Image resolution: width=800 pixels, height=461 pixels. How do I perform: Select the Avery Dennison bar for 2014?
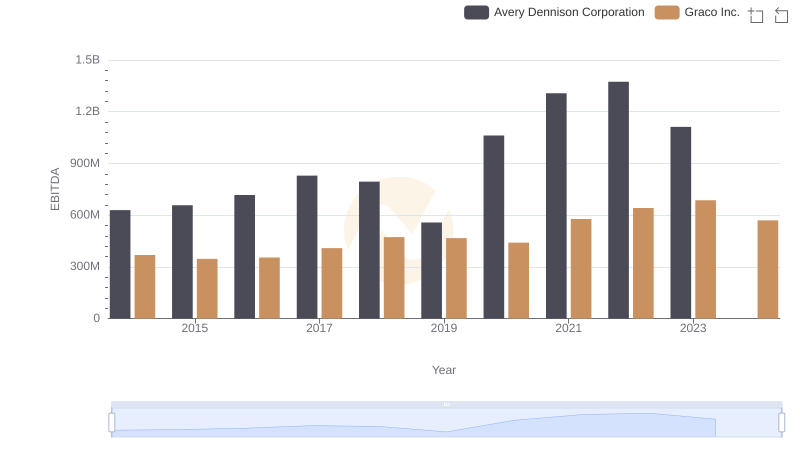coord(120,264)
